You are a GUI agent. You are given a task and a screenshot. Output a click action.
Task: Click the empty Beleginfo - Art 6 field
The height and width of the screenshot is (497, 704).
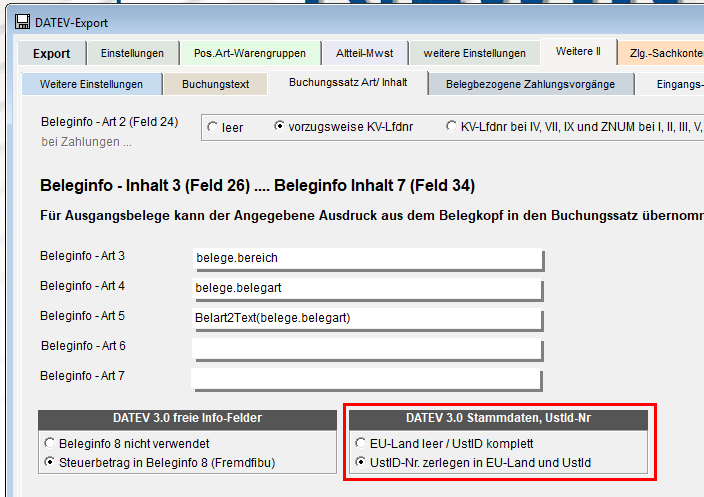[x=367, y=348]
